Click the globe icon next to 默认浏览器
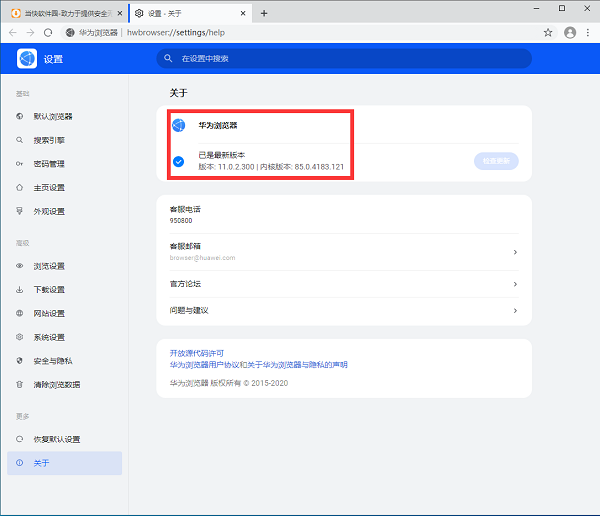600x516 pixels. [x=20, y=116]
